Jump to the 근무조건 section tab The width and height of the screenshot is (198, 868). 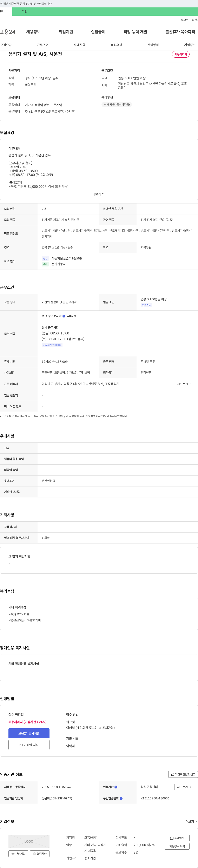tap(43, 45)
